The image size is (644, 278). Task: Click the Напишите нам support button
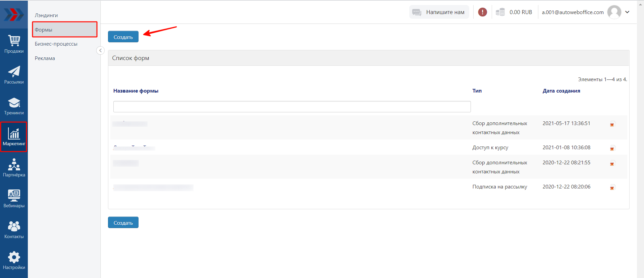click(439, 12)
